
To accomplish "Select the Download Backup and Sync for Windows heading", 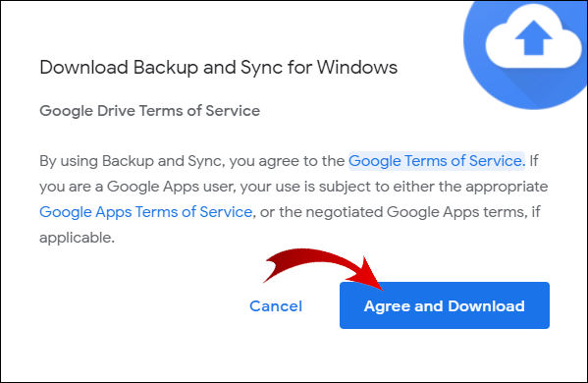I will [x=218, y=68].
